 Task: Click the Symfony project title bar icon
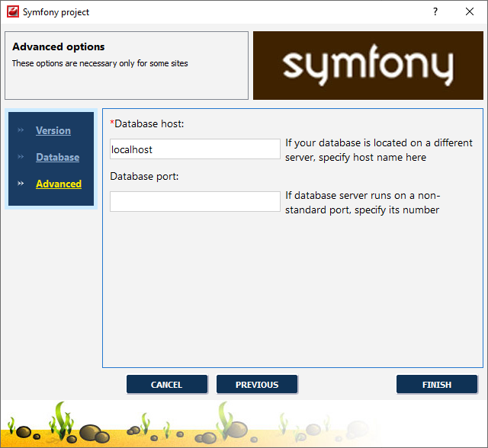click(x=13, y=12)
